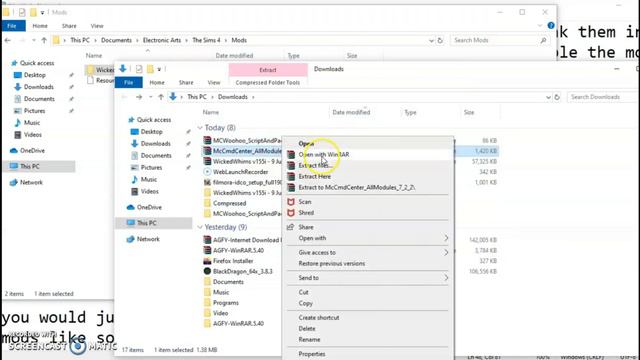Click OneDrive cloud icon in Downloads sidebar
Image resolution: width=640 pixels, height=360 pixels.
click(x=131, y=207)
